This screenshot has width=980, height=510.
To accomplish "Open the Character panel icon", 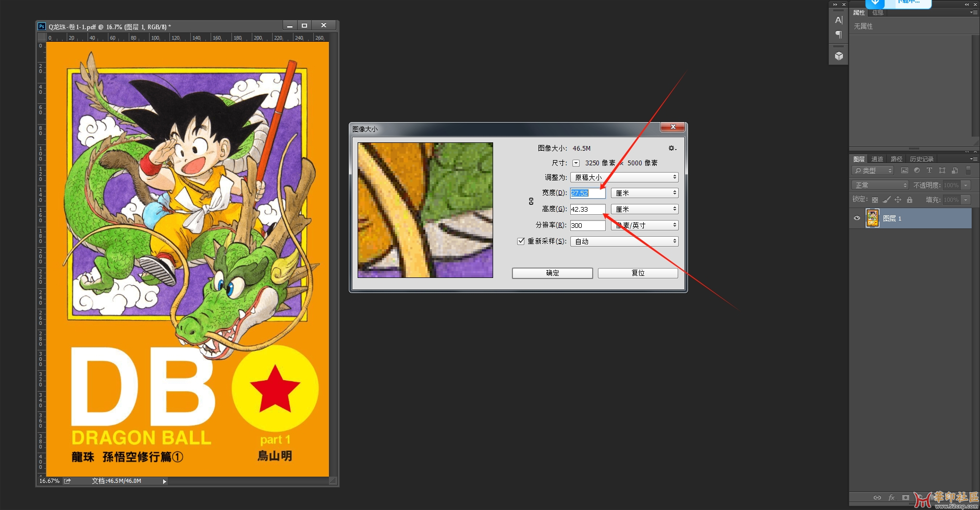I will pyautogui.click(x=838, y=20).
